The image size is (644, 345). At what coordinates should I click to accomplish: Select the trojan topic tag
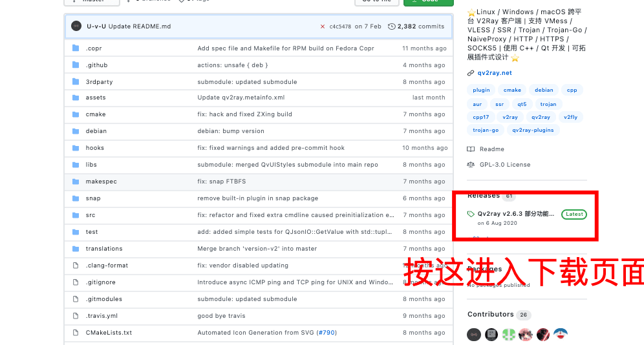click(548, 104)
